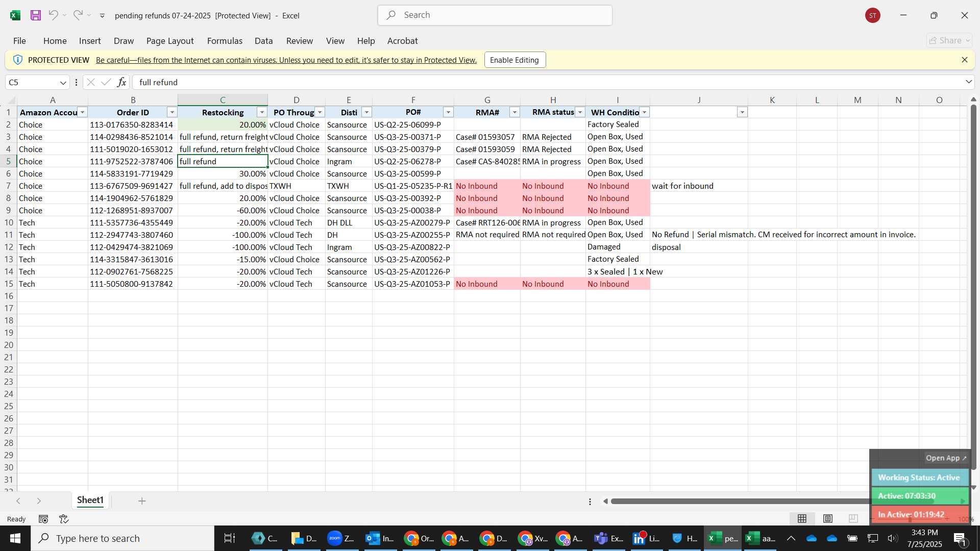Open Customize Quick Access Toolbar arrow
This screenshot has height=551, width=980.
coord(102,16)
